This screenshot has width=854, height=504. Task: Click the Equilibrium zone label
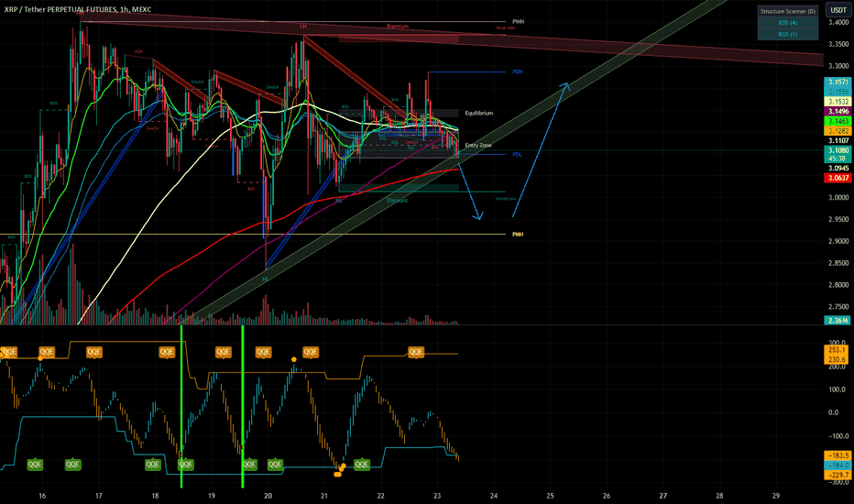coord(478,114)
